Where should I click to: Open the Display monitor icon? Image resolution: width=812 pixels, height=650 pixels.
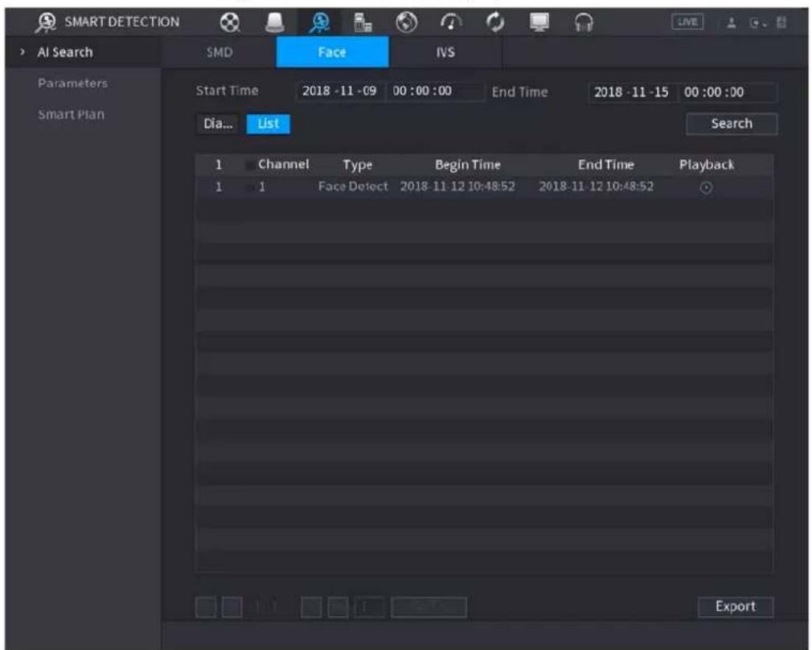[x=539, y=22]
